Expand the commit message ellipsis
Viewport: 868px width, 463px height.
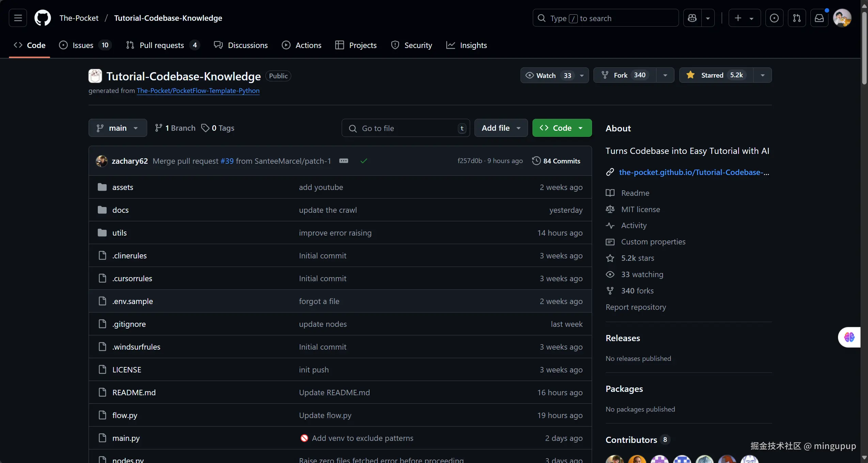click(344, 161)
